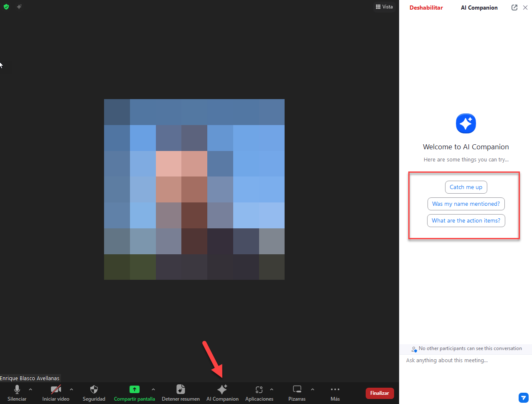The image size is (532, 404).
Task: Mute microphone with Silenciar
Action: point(17,390)
